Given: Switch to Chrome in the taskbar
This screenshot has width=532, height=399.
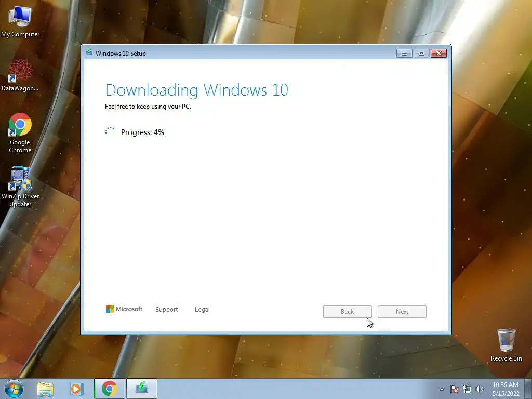Looking at the screenshot, I should tap(109, 389).
